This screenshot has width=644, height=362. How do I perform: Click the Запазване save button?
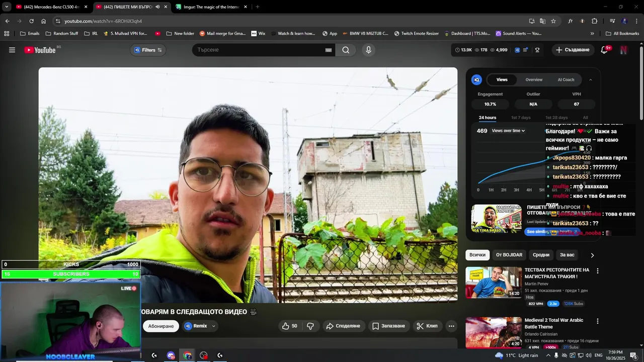[388, 326]
